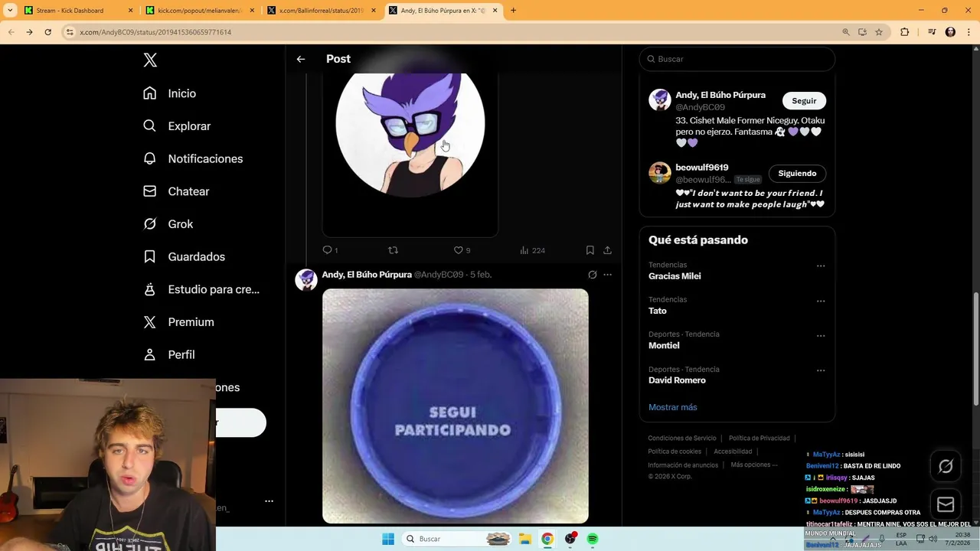Reload the page with the refresh button

47,32
